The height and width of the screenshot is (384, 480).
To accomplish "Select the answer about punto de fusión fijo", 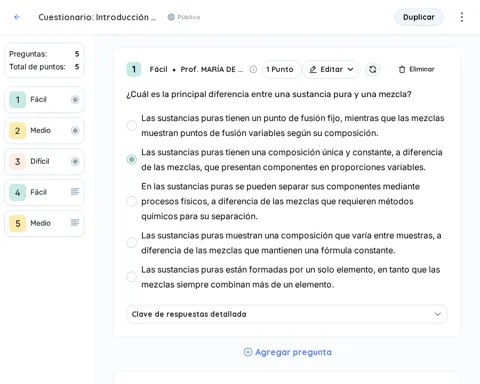I will coord(132,125).
